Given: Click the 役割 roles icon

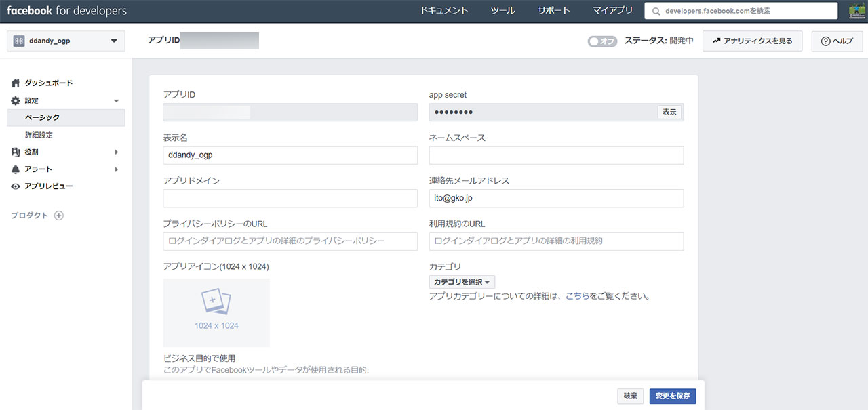Looking at the screenshot, I should tap(16, 152).
